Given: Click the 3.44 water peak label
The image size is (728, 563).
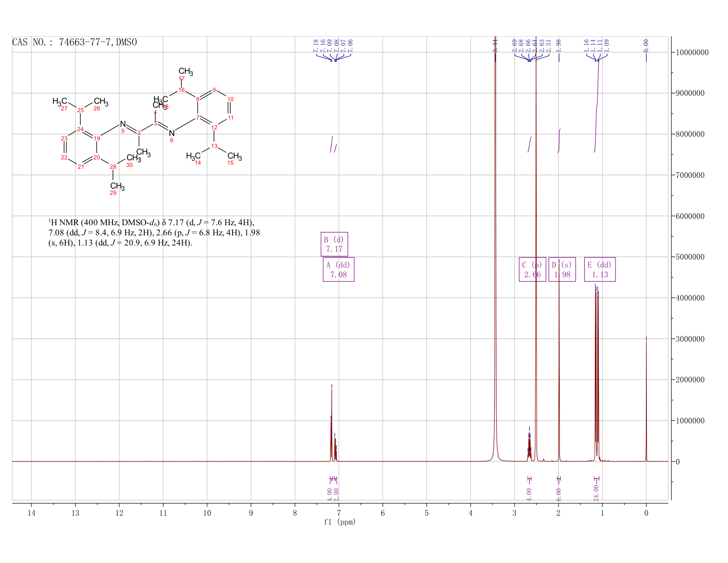Looking at the screenshot, I should tap(495, 45).
